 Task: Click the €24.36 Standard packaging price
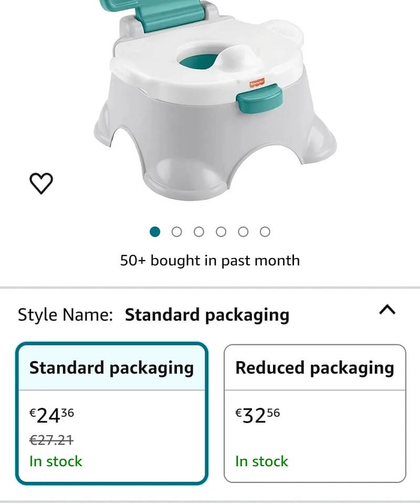[52, 416]
